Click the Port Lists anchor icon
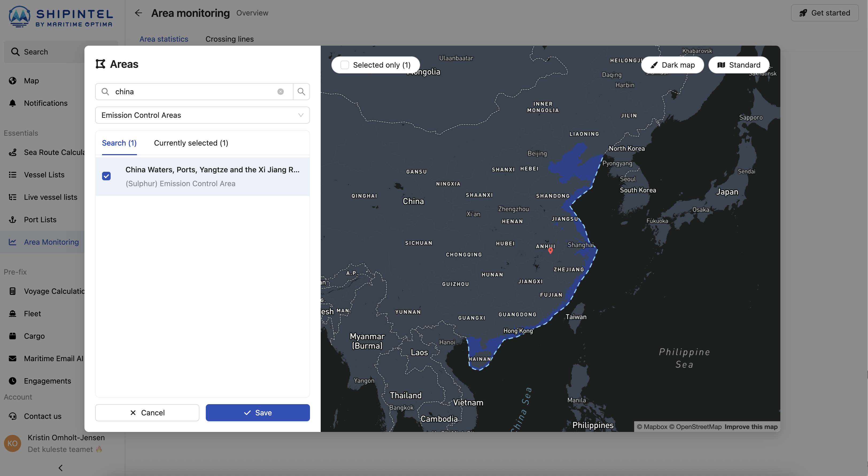Viewport: 868px width, 476px height. [x=13, y=220]
